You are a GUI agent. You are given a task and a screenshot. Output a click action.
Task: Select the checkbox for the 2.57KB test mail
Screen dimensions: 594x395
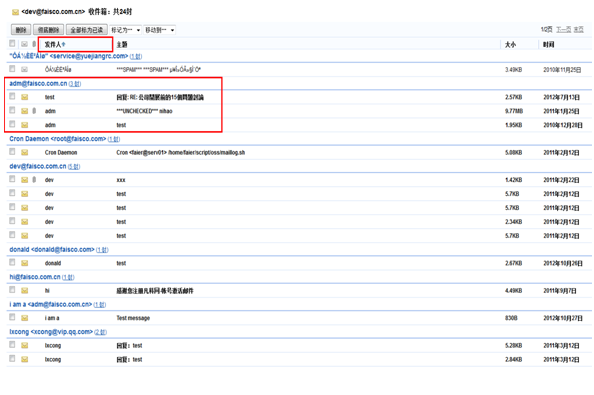12,96
